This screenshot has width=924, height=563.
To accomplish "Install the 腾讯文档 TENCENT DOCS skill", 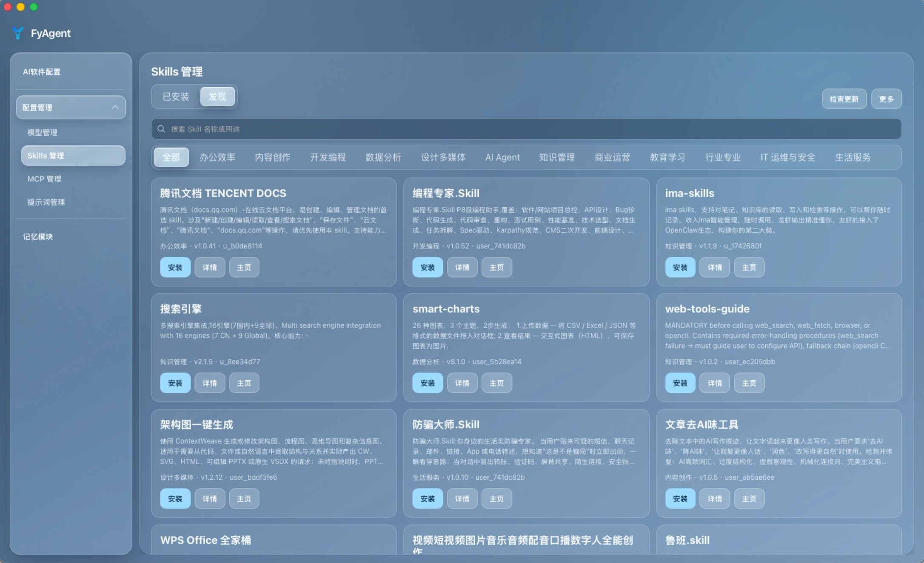I will coord(175,267).
